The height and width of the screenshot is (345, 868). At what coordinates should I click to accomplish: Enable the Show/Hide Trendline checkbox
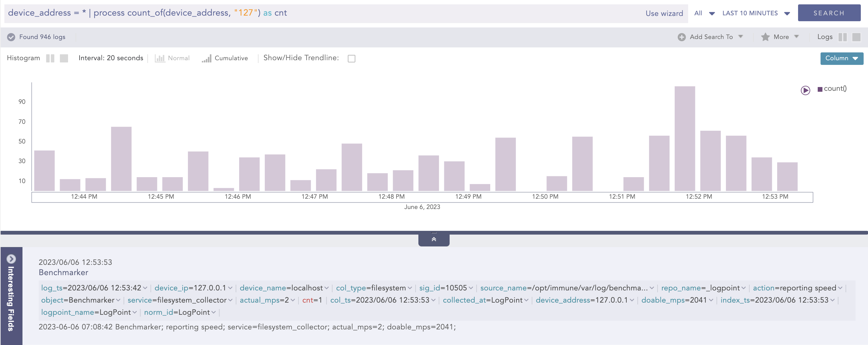(x=352, y=59)
